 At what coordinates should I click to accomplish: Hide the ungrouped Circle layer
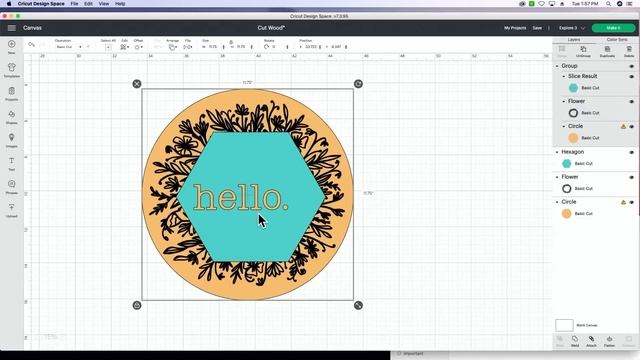[x=631, y=202]
